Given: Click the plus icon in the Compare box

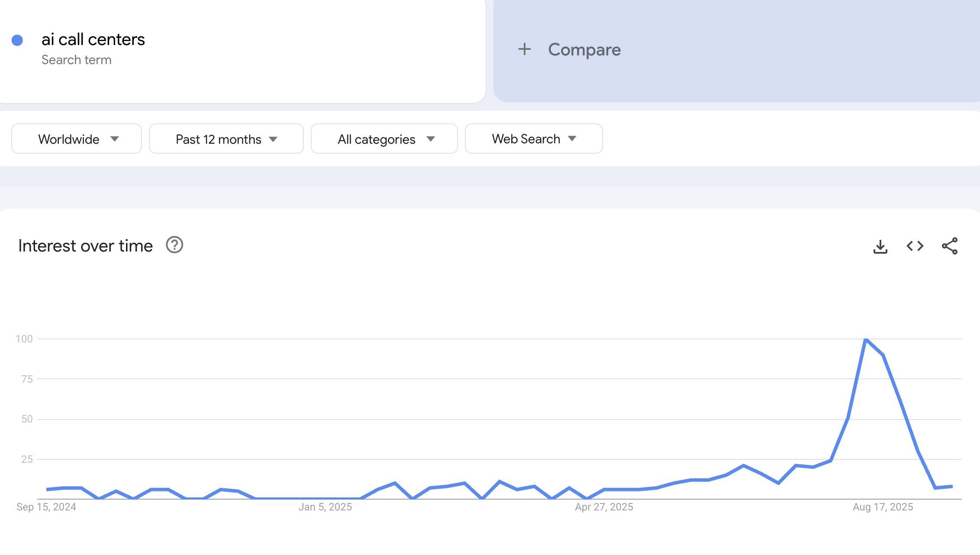Looking at the screenshot, I should [524, 49].
